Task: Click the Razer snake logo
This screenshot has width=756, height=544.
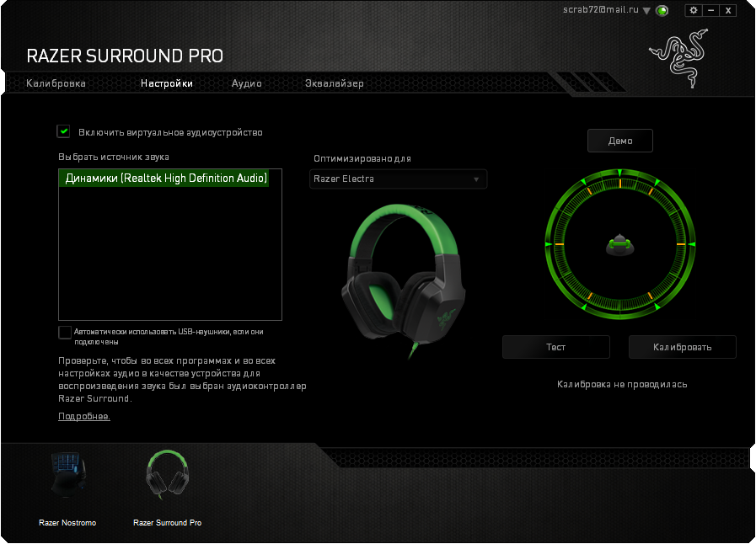Action: click(x=680, y=58)
